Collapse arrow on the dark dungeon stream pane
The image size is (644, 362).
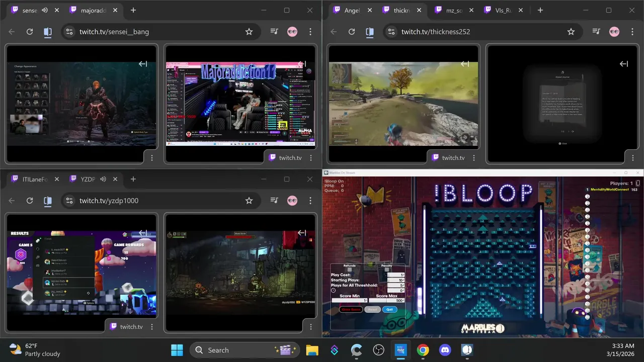coord(302,233)
